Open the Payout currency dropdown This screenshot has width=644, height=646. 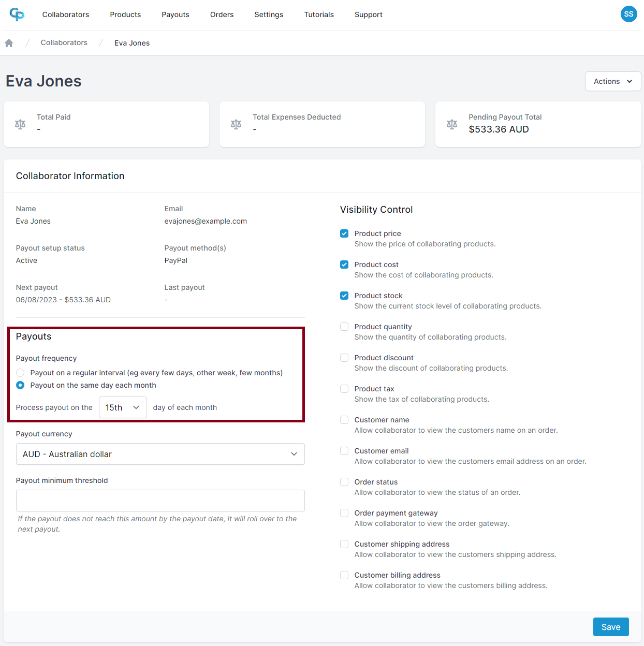click(160, 454)
